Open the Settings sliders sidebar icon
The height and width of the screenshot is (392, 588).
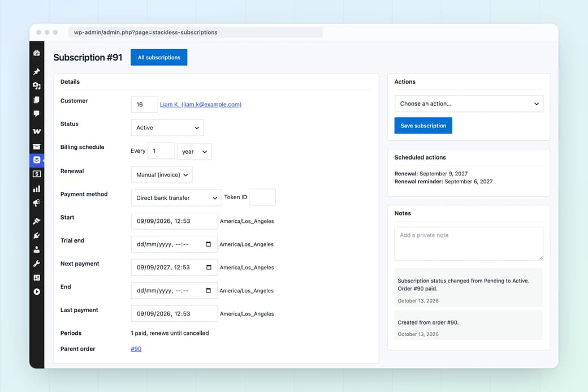(37, 278)
